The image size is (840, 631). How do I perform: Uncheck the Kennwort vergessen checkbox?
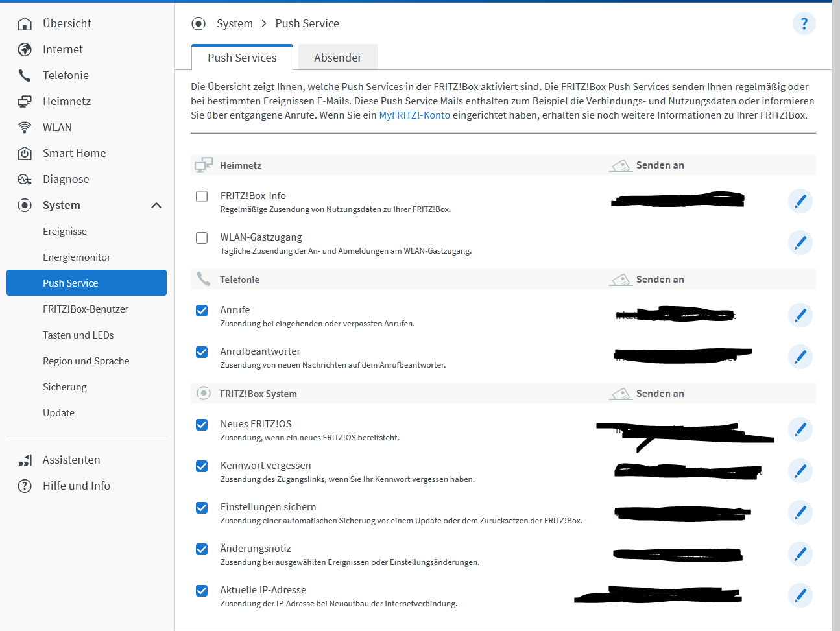[x=202, y=466]
